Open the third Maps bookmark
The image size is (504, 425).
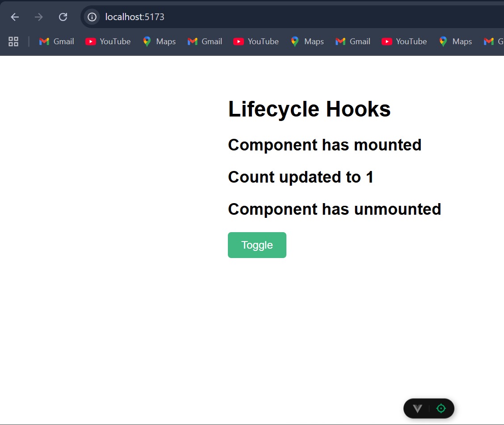coord(455,41)
